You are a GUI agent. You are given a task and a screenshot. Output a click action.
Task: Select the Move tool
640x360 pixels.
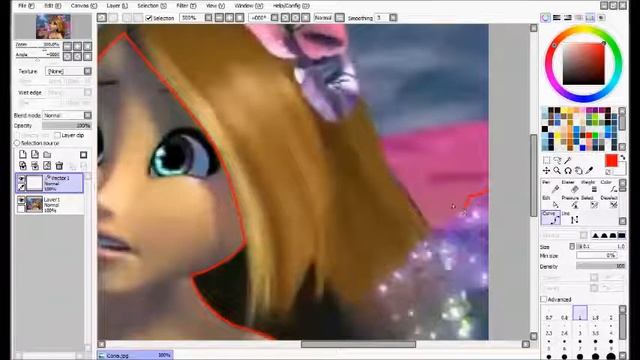[x=546, y=171]
